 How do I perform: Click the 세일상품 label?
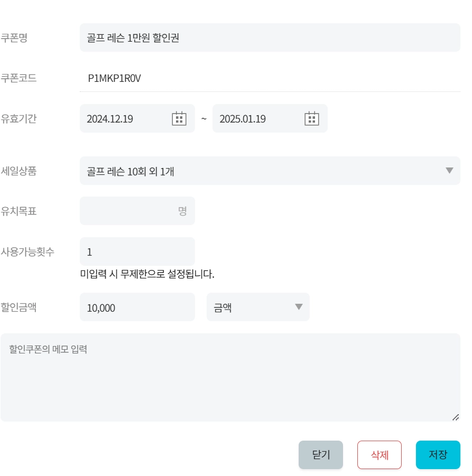click(x=18, y=171)
